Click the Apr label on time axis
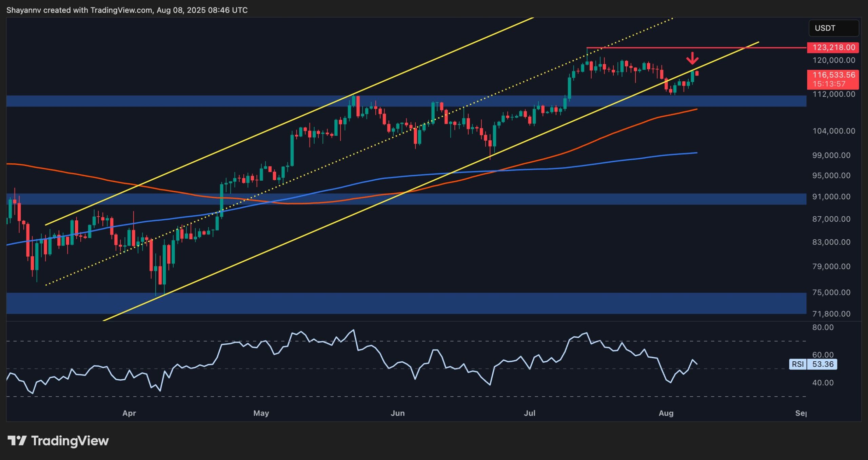The height and width of the screenshot is (460, 868). [129, 413]
